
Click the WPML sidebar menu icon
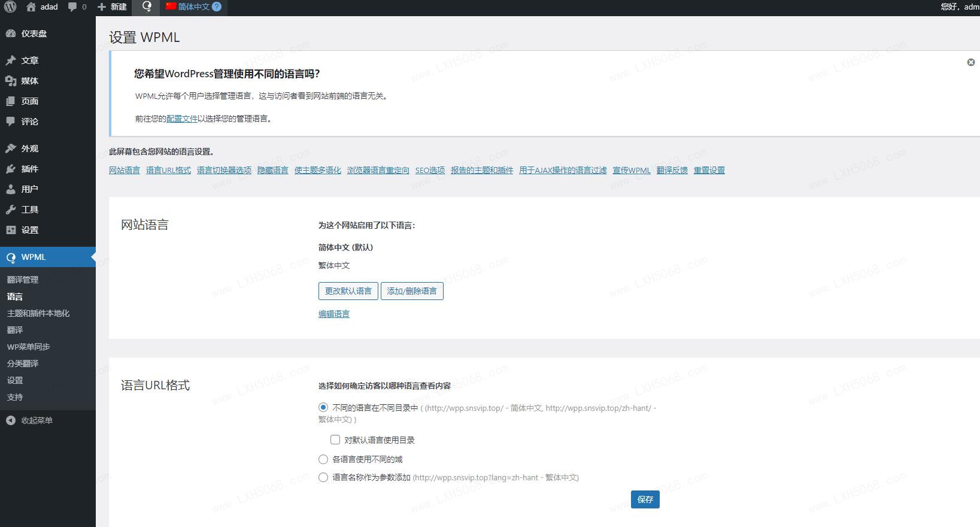point(10,258)
